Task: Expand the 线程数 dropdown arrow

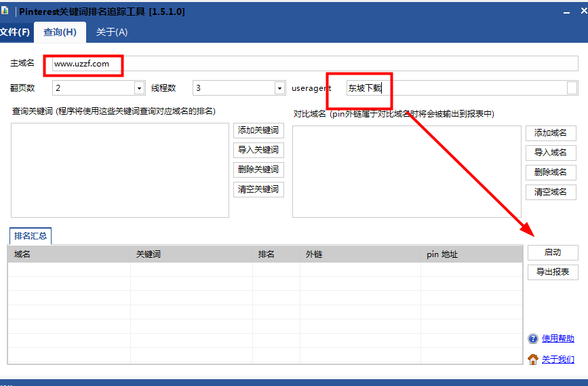Action: [279, 88]
